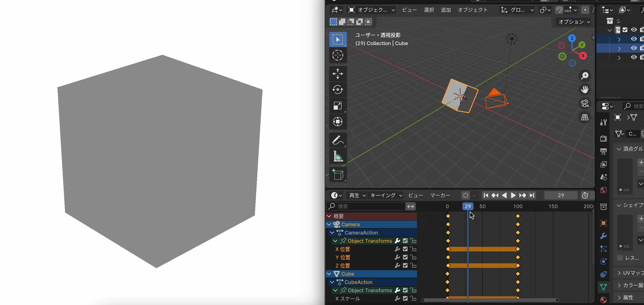Screen dimensions: 644x305
Task: Open the キーイング dropdown
Action: (x=386, y=195)
